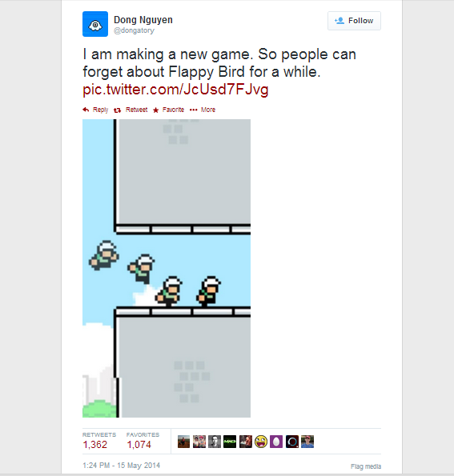View the 1,074 favorites count
The height and width of the screenshot is (476, 454).
(139, 445)
